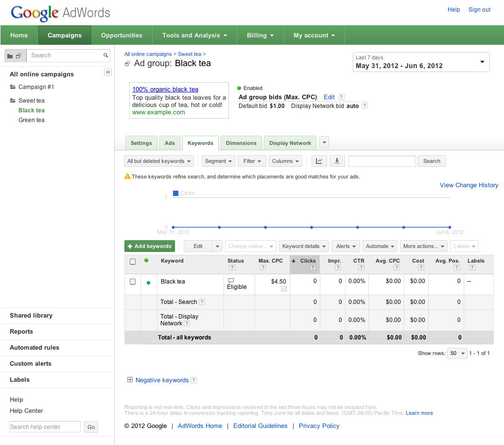Click the download report icon
504x445 pixels.
coord(337,161)
